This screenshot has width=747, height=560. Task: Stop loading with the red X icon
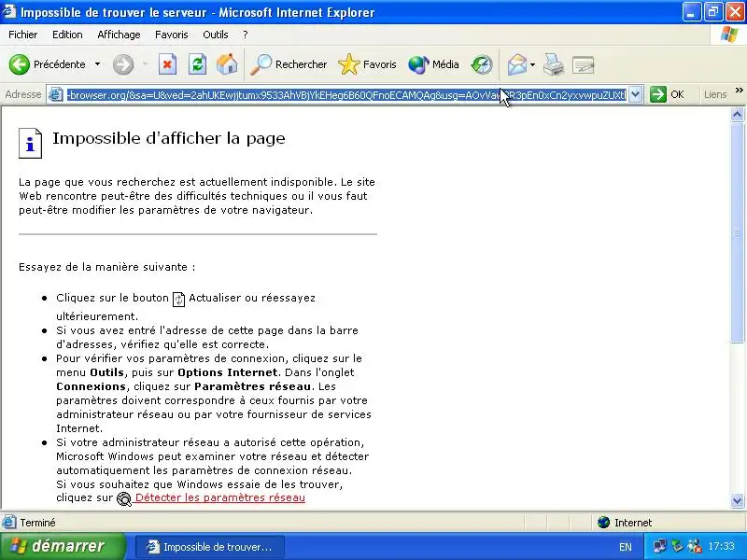click(x=167, y=64)
